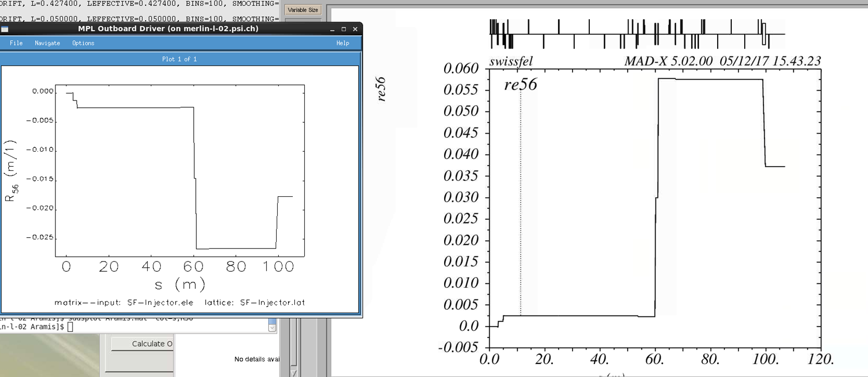Open the Navigate menu
This screenshot has width=868, height=377.
(47, 43)
